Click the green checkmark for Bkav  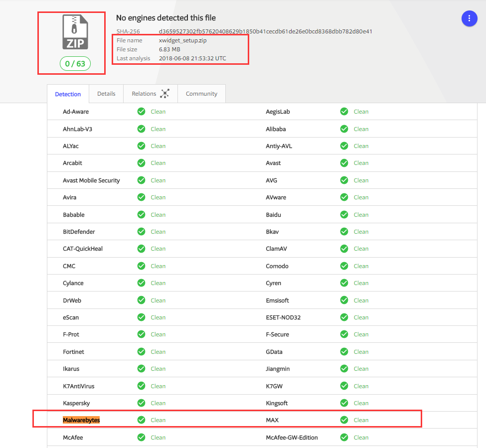pos(344,232)
